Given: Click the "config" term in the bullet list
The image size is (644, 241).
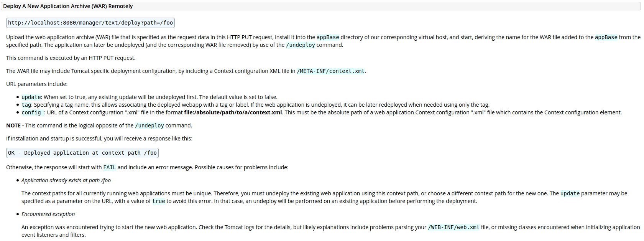Looking at the screenshot, I should click(x=31, y=112).
